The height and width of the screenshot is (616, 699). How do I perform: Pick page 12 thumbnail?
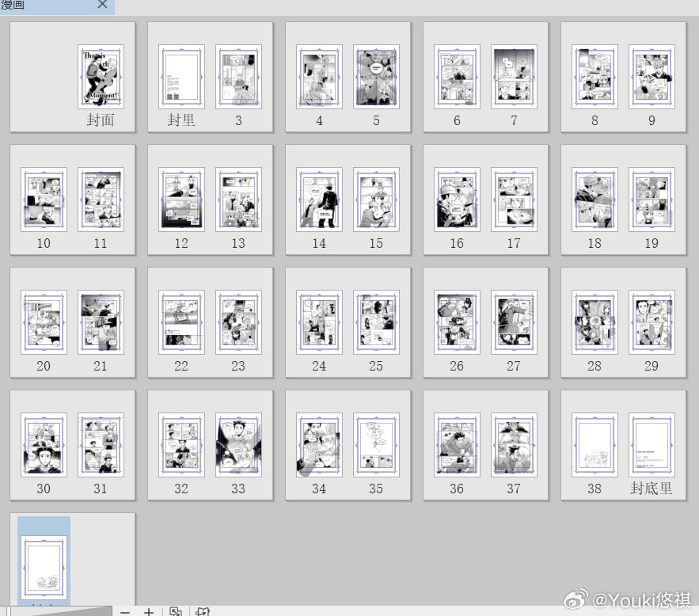[181, 200]
